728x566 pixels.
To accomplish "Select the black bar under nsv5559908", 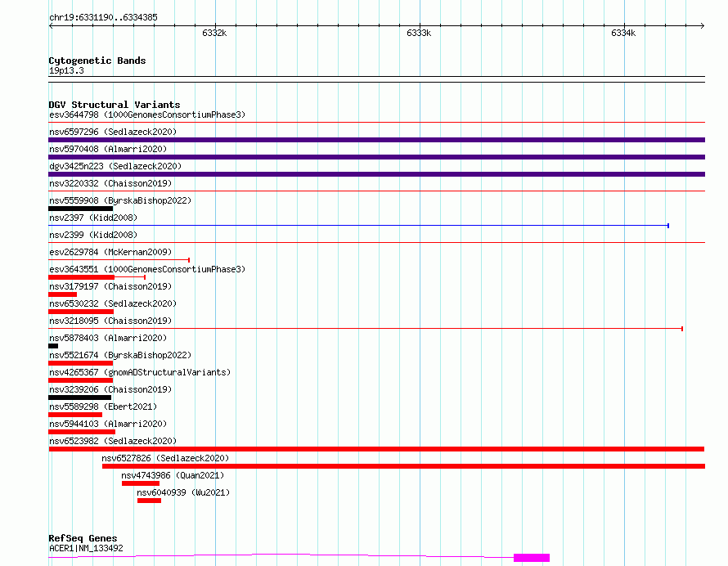I will point(81,209).
